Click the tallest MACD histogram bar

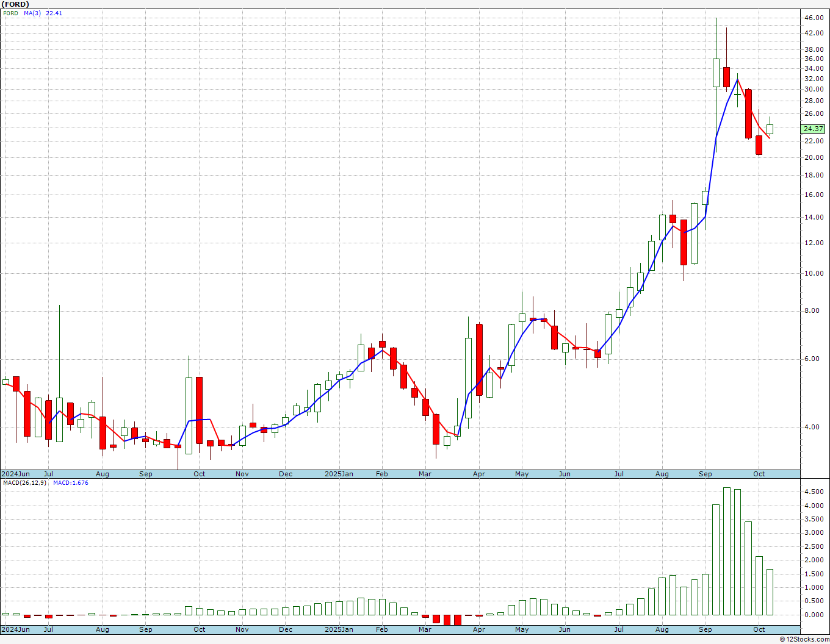click(x=727, y=551)
